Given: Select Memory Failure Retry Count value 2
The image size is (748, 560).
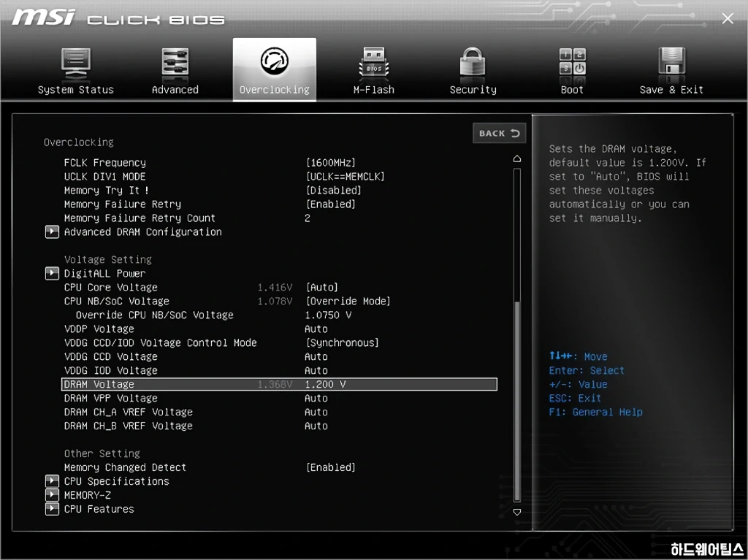Looking at the screenshot, I should [x=308, y=218].
